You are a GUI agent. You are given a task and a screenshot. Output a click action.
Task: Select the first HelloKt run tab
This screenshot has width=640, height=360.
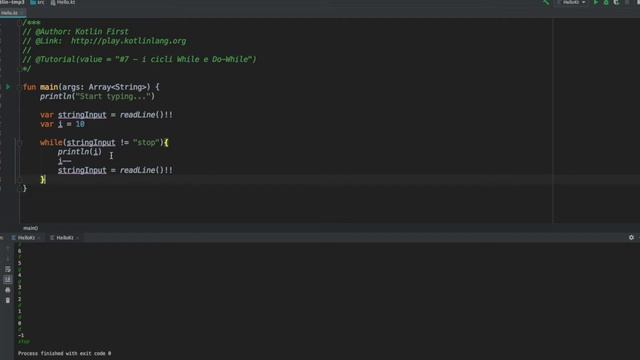(x=26, y=238)
